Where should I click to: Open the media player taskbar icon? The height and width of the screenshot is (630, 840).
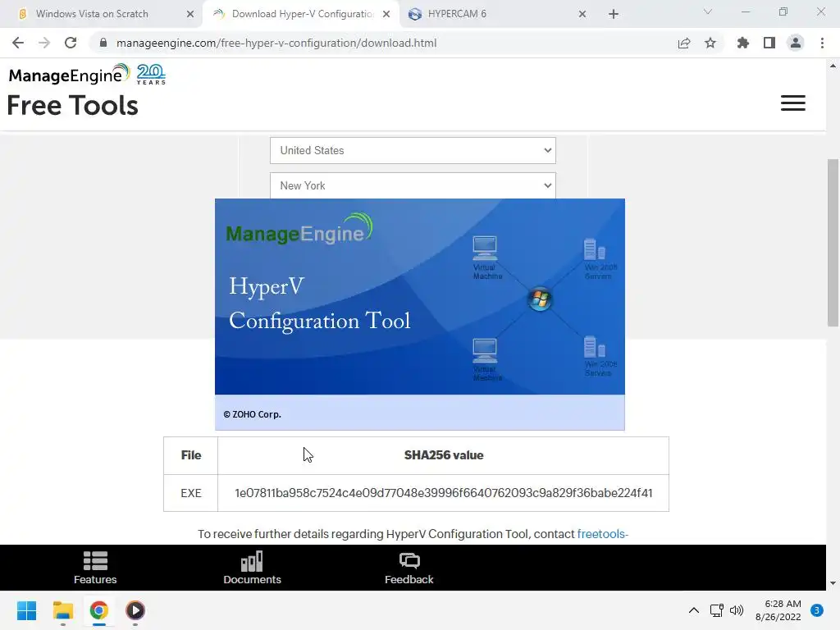pyautogui.click(x=135, y=610)
